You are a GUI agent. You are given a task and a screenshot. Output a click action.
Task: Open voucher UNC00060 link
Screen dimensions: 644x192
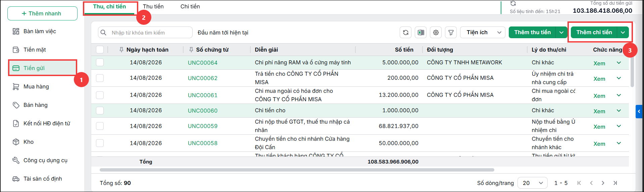pos(203,111)
